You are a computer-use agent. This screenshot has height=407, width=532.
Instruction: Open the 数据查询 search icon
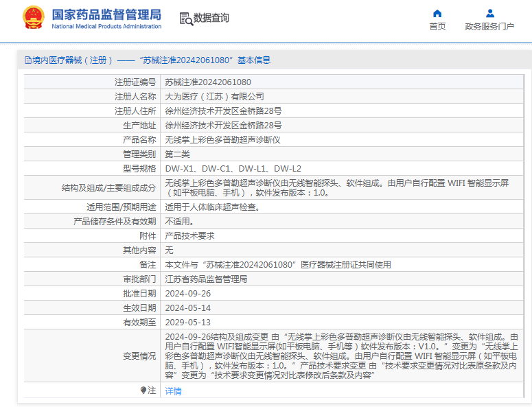tap(186, 19)
